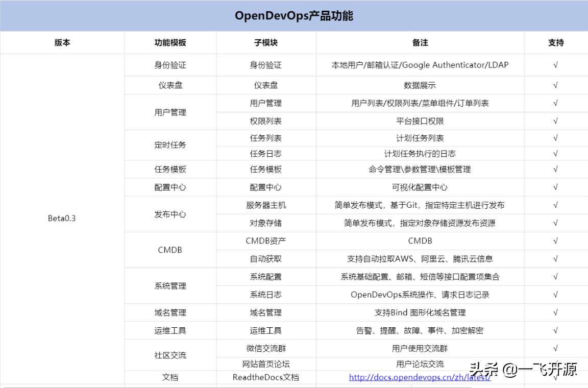Image resolution: width=588 pixels, height=388 pixels.
Task: Click the check mark in 微信交流群 row
Action: coord(556,348)
